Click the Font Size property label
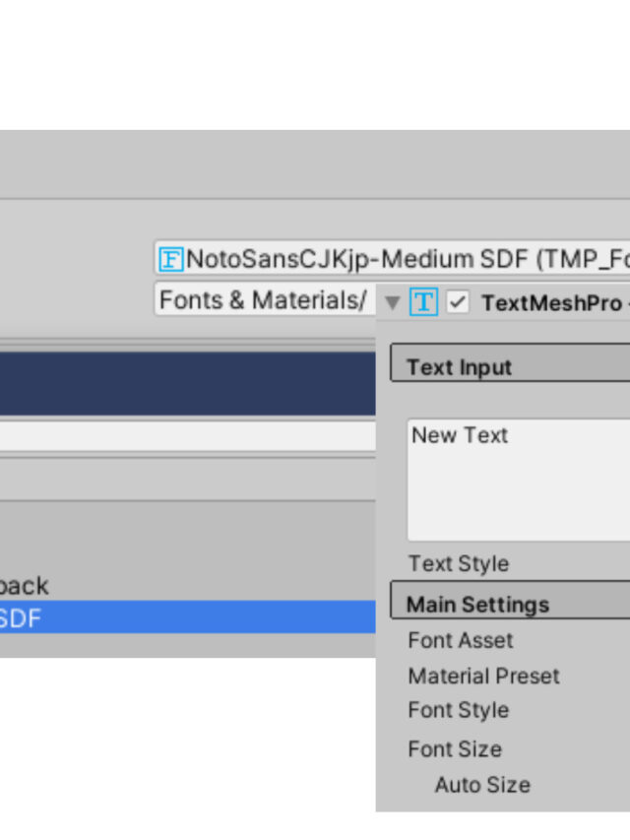630x840 pixels. 455,749
